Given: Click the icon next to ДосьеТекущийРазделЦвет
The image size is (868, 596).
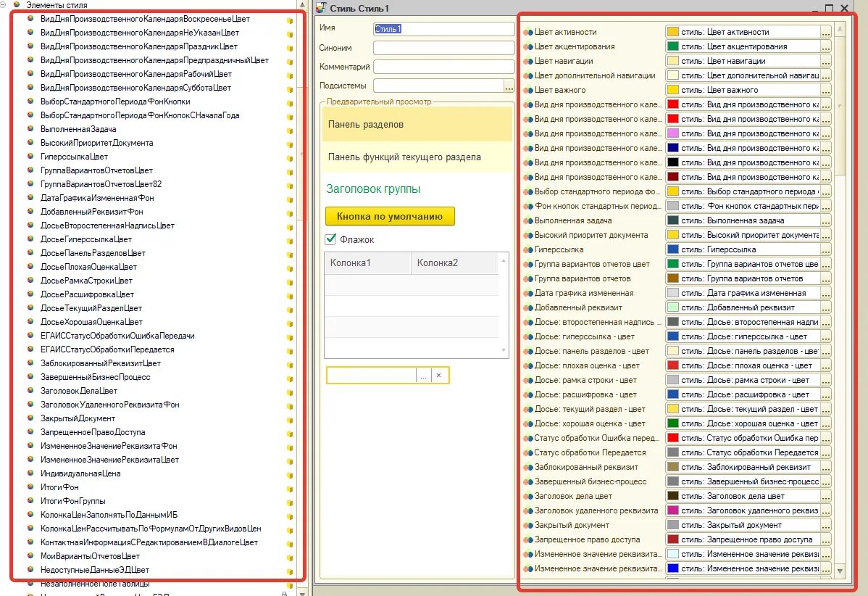Looking at the screenshot, I should pos(30,308).
